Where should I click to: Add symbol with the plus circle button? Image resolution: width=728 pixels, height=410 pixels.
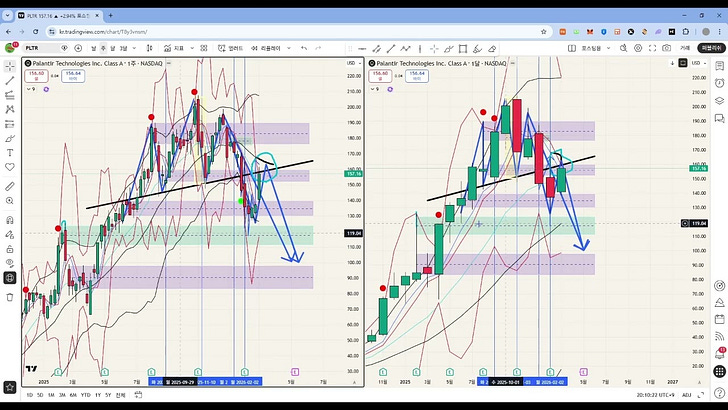point(78,48)
